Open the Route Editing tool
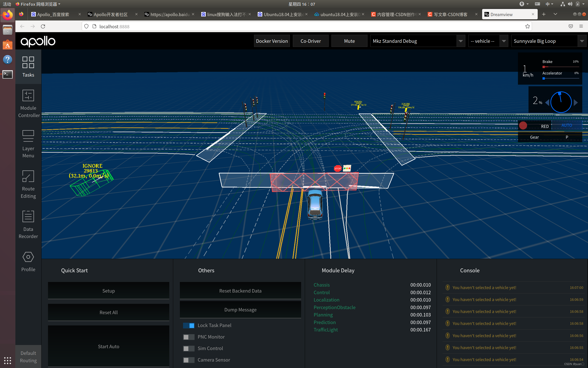Image resolution: width=588 pixels, height=368 pixels. click(x=28, y=184)
